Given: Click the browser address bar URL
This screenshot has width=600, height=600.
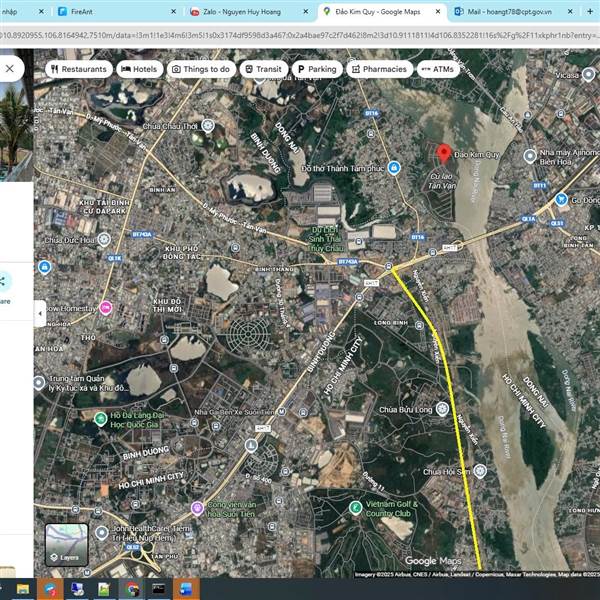Looking at the screenshot, I should click(x=300, y=35).
